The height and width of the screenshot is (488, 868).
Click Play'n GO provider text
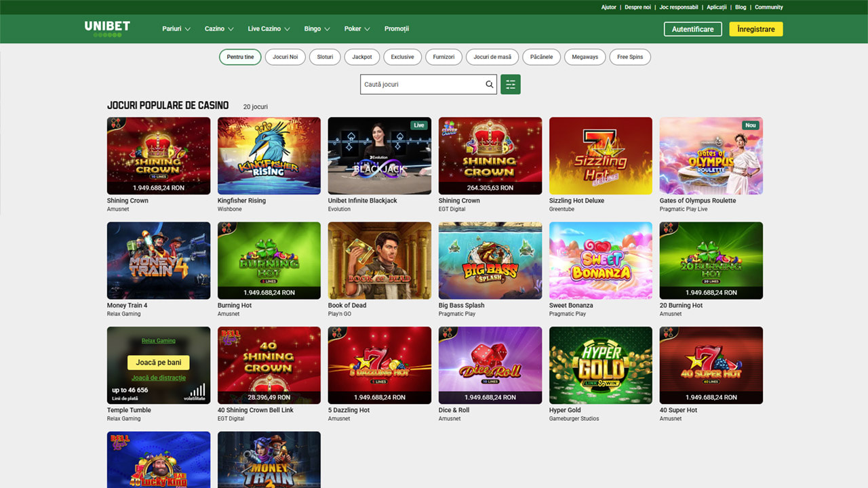point(340,314)
